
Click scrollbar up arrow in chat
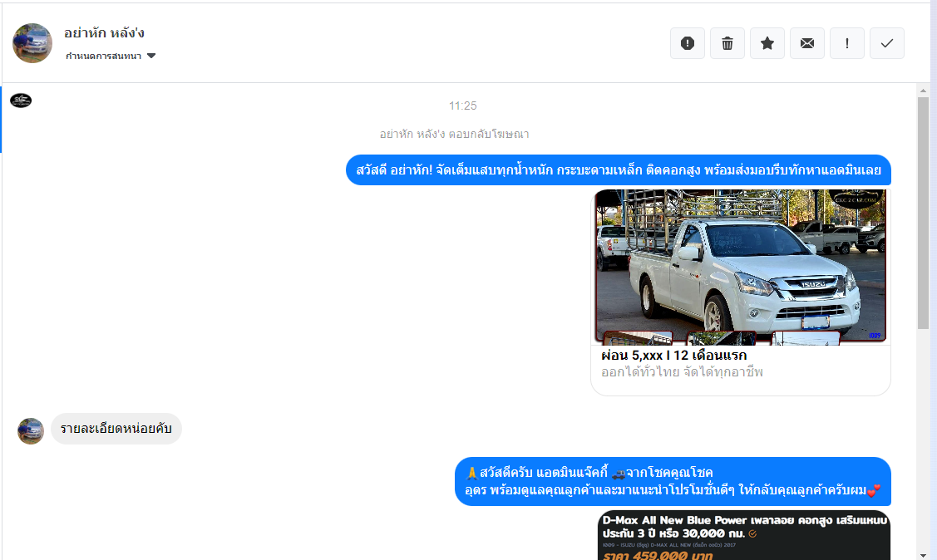923,91
